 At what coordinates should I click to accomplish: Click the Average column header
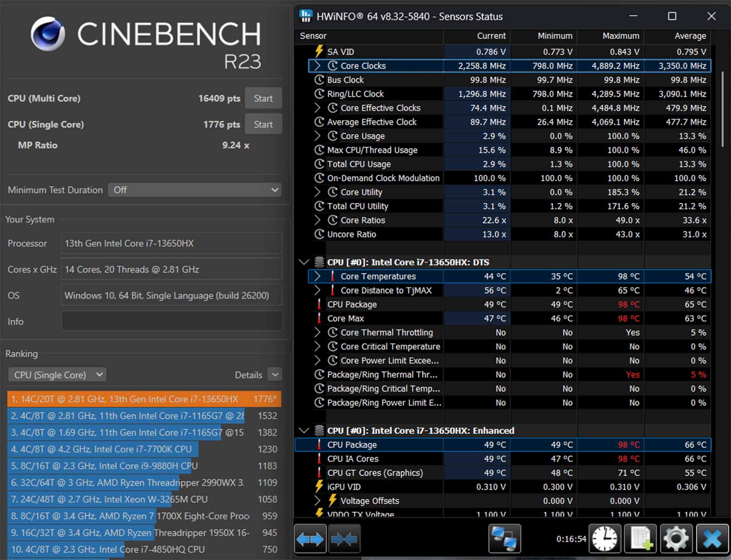tap(678, 36)
